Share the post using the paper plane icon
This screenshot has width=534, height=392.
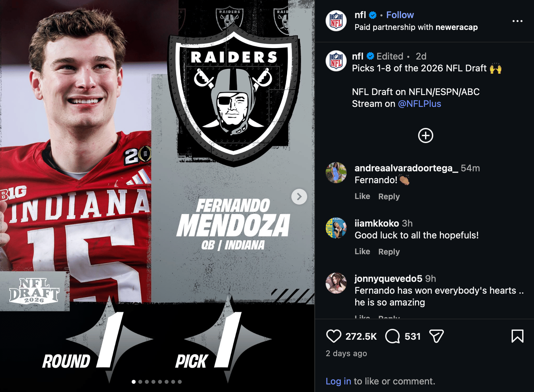[x=437, y=336]
